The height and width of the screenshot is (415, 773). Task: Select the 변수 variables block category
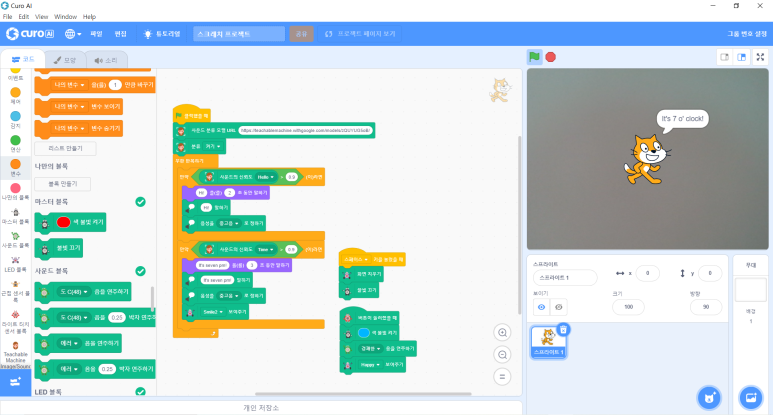(16, 168)
